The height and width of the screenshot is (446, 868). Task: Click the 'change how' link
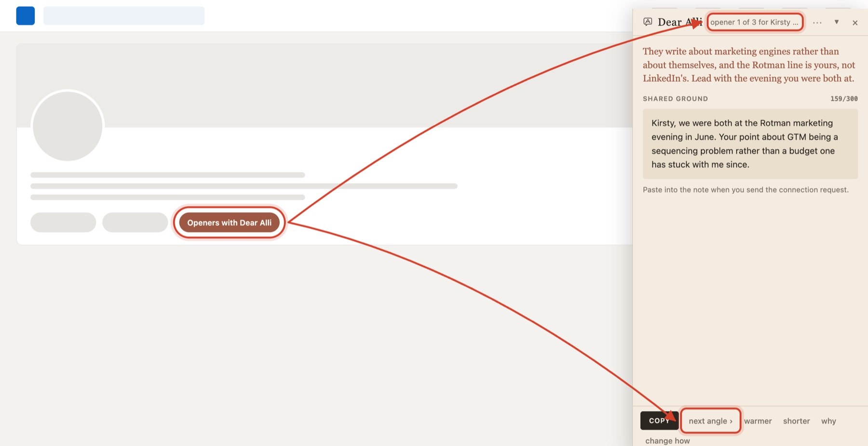point(667,441)
